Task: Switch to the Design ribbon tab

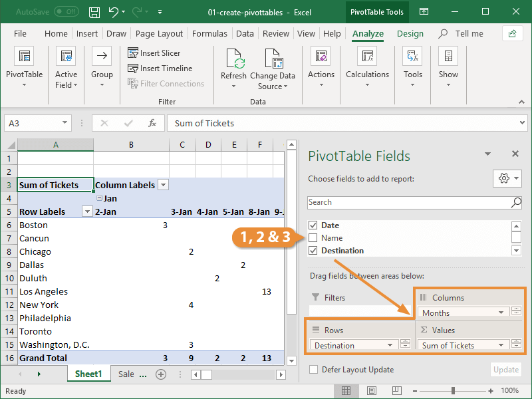Action: [x=410, y=34]
